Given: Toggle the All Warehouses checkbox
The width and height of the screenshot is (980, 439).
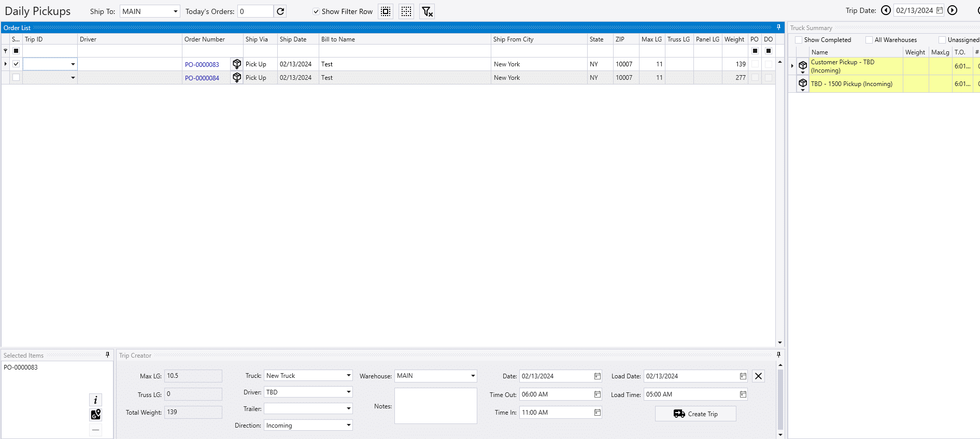Looking at the screenshot, I should point(869,40).
